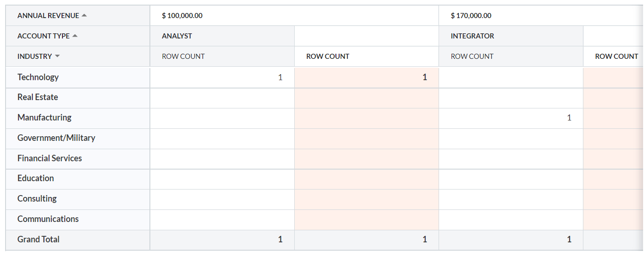Click the Row Count header under Integrator
Image resolution: width=644 pixels, height=253 pixels.
click(472, 57)
